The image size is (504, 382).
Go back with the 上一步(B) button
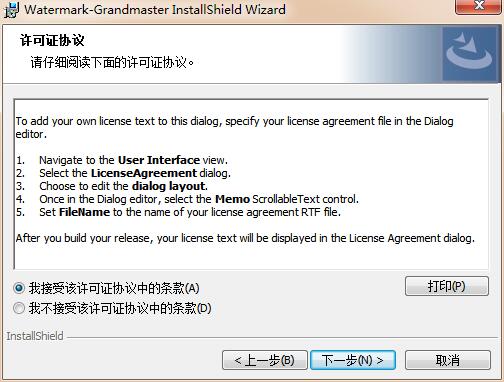pos(265,360)
